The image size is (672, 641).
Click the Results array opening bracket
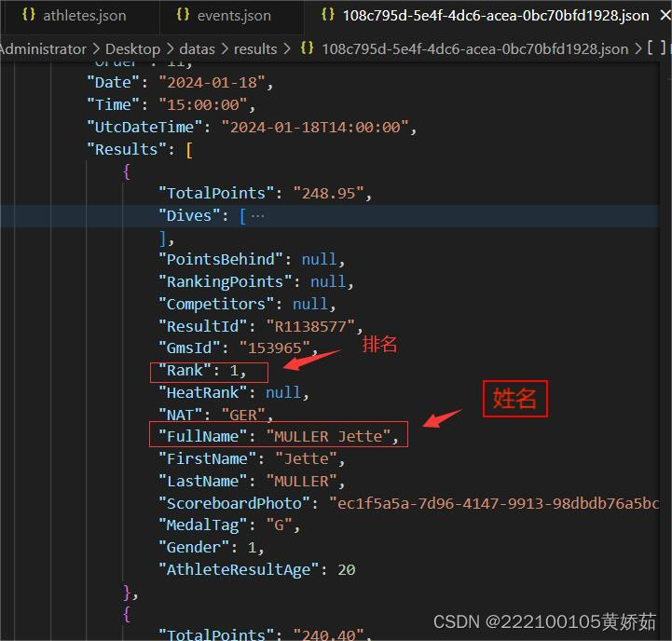pyautogui.click(x=189, y=150)
